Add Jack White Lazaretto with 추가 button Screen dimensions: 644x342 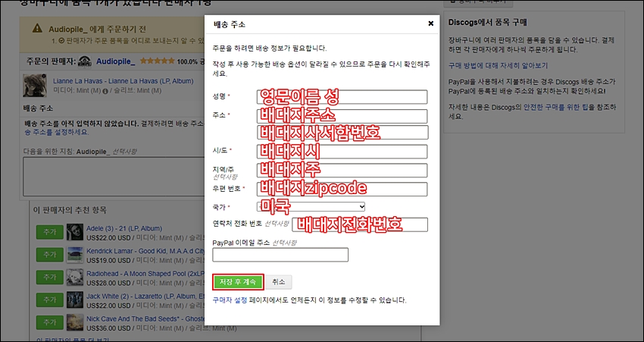49,300
